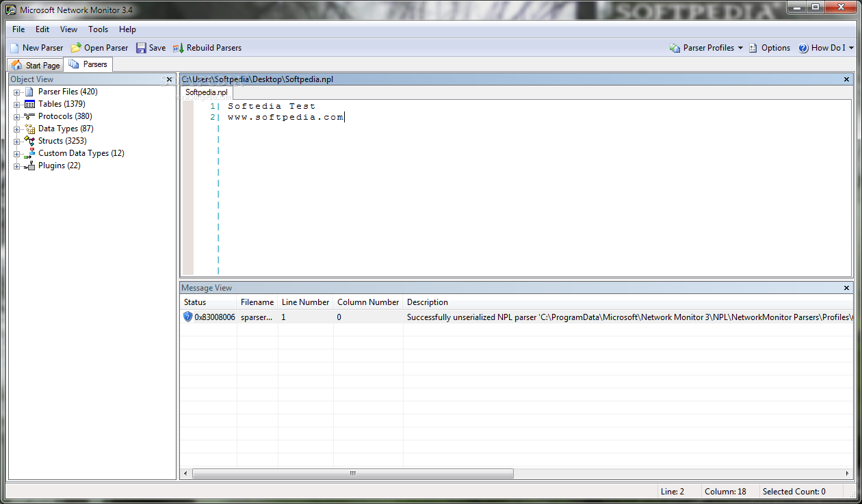Viewport: 862px width, 504px height.
Task: Close the Softpedia.npl editor pane
Action: pyautogui.click(x=846, y=79)
